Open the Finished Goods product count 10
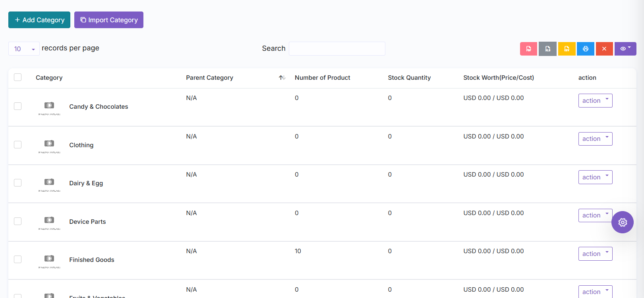Screen dimensions: 644x298 pyautogui.click(x=298, y=251)
